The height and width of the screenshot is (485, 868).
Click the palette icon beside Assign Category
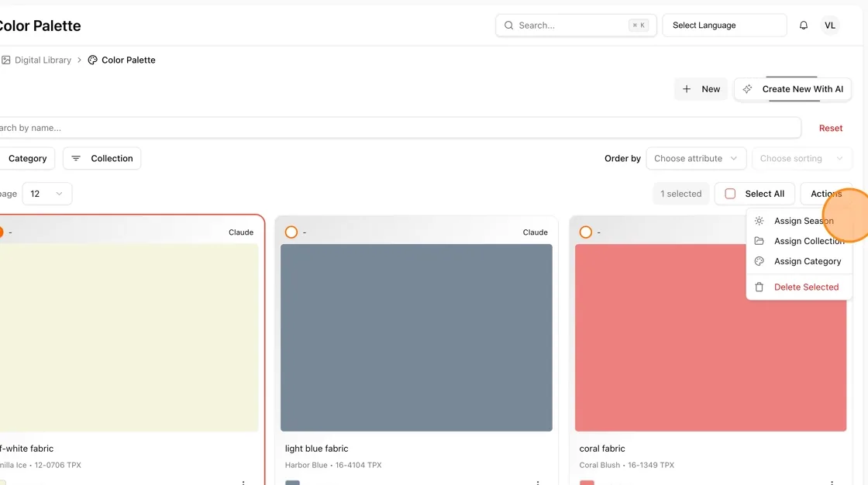click(x=759, y=261)
